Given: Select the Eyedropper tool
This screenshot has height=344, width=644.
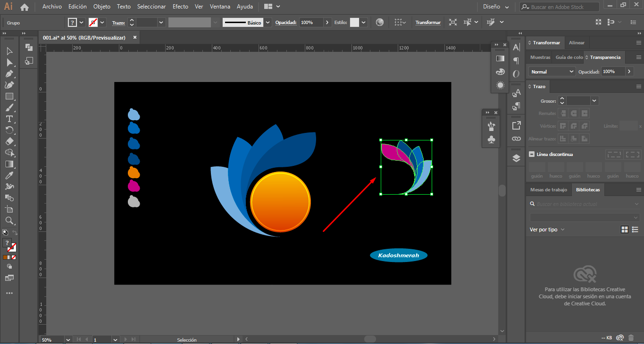Looking at the screenshot, I should pyautogui.click(x=9, y=175).
